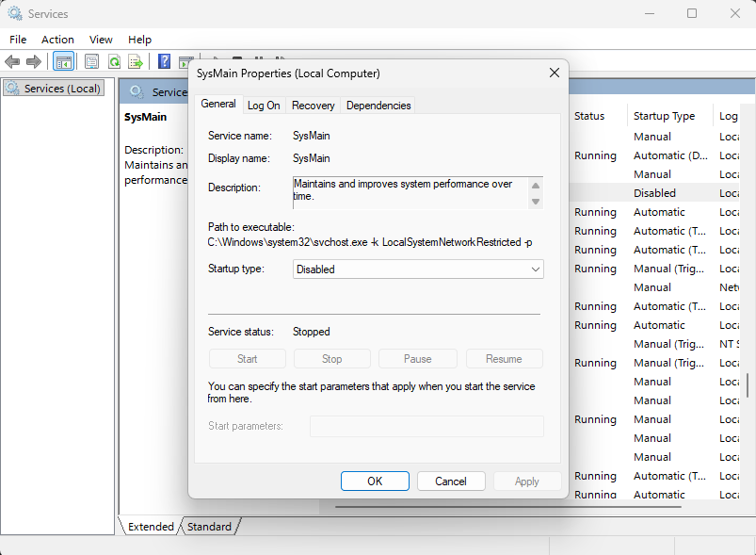Click the services list vertical scrollbar thumb
The width and height of the screenshot is (756, 555).
point(748,385)
